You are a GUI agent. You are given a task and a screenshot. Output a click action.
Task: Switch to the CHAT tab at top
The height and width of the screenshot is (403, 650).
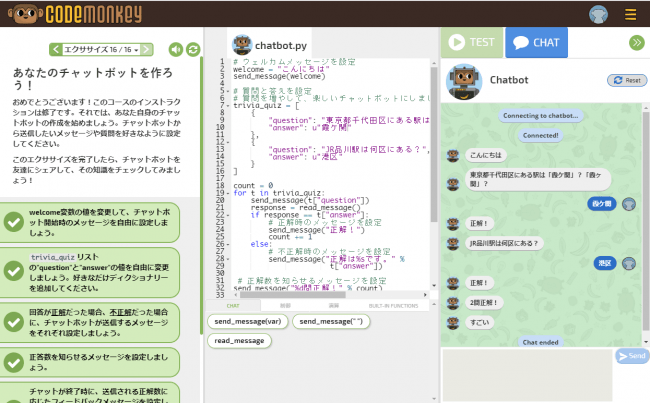tap(536, 42)
